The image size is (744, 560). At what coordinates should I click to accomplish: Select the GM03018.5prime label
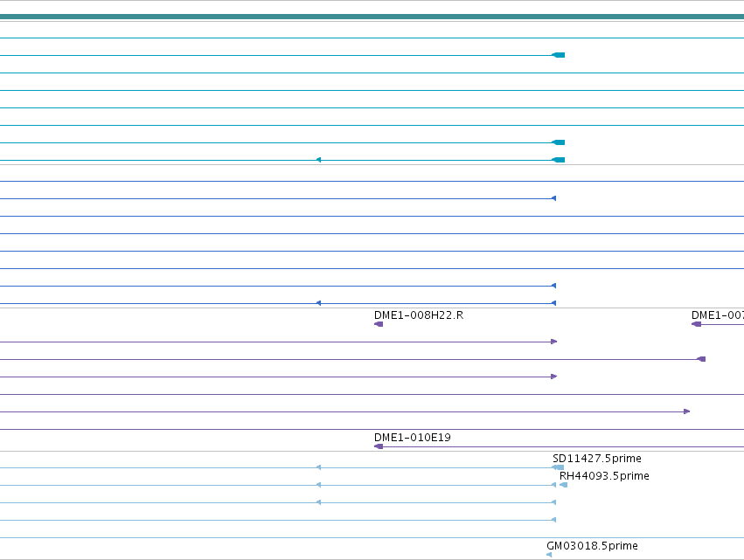point(592,546)
